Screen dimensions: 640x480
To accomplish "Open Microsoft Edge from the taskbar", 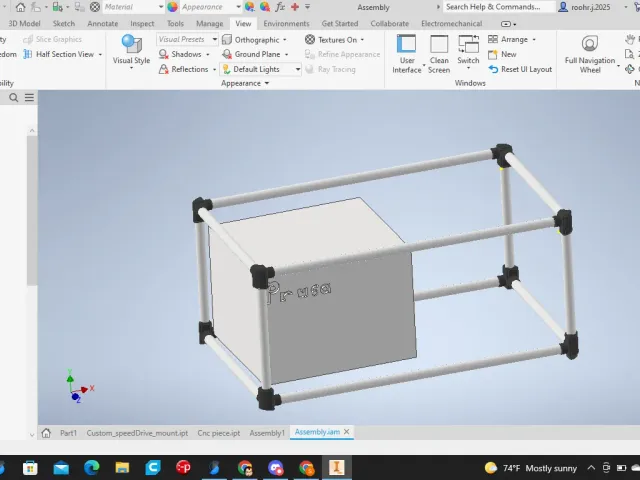I will [91, 467].
